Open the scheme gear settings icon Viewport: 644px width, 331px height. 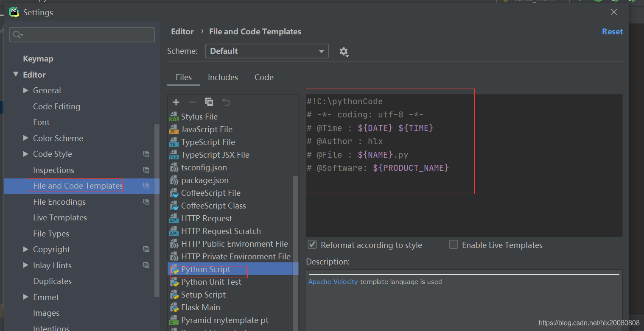[344, 52]
